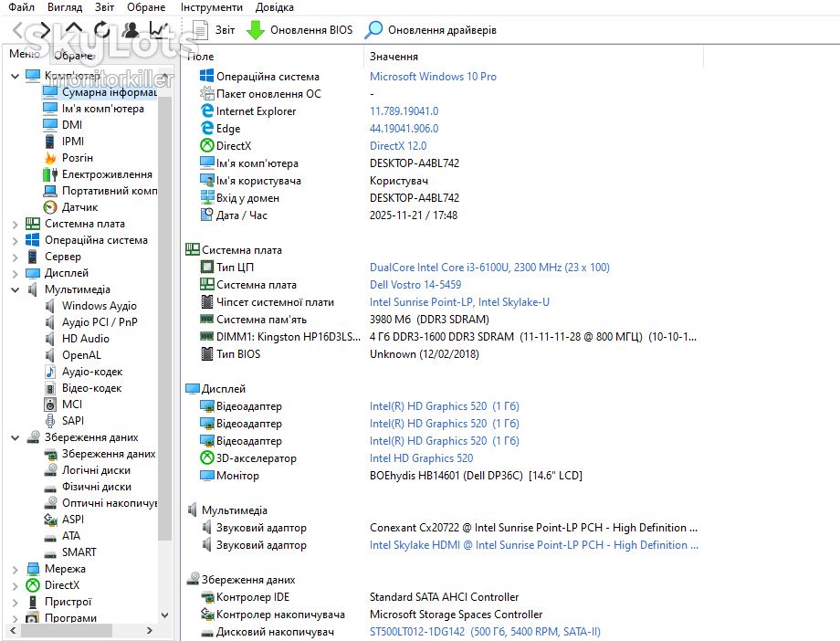Collapse the Мультимедіа node in the tree

15,290
